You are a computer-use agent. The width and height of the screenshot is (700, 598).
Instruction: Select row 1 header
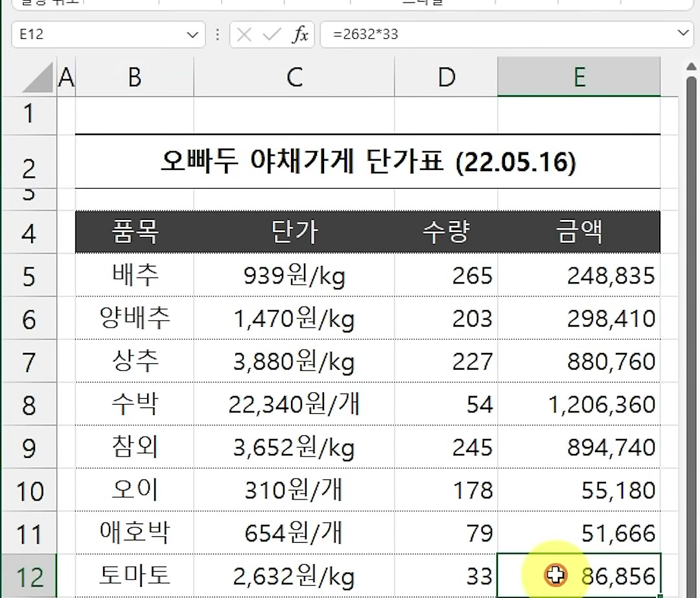[x=29, y=115]
